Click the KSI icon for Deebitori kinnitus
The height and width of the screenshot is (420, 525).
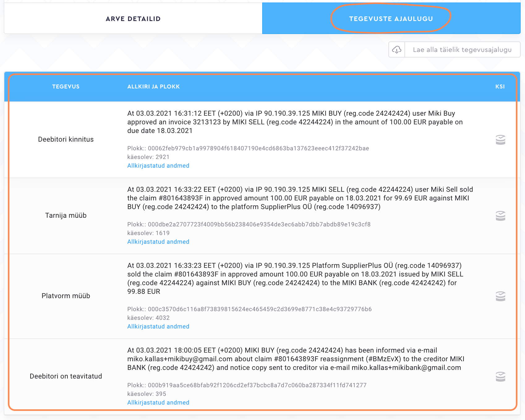point(500,140)
